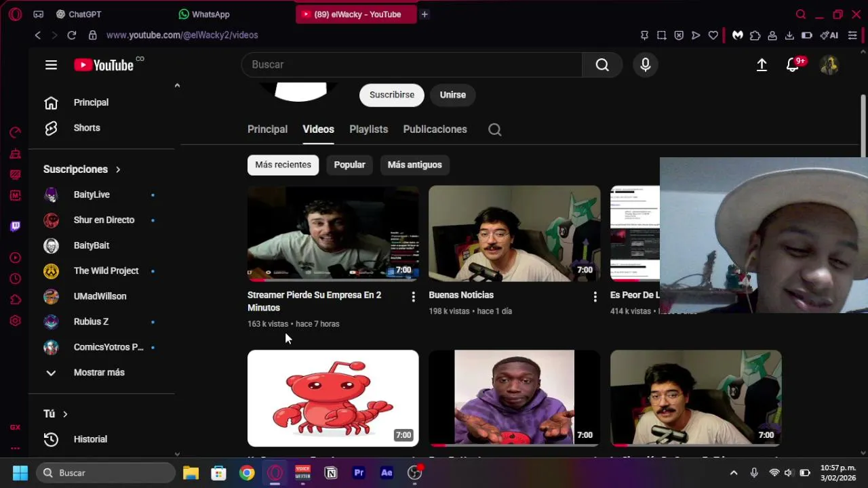
Task: Open YouTube notifications bell
Action: [x=793, y=64]
